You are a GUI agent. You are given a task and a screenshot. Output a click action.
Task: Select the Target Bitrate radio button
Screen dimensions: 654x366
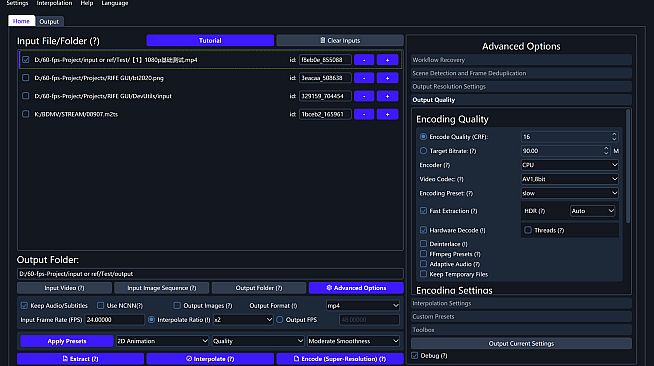tap(423, 151)
